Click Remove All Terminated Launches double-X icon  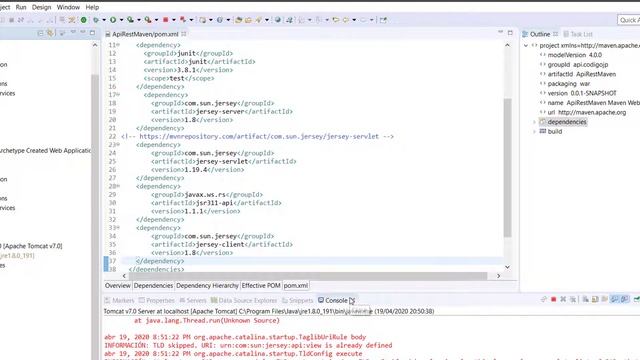pyautogui.click(x=573, y=300)
